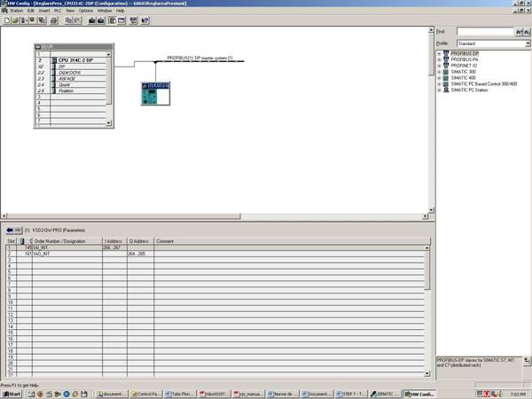Click the Upload from module icon
The image size is (532, 399).
101,20
